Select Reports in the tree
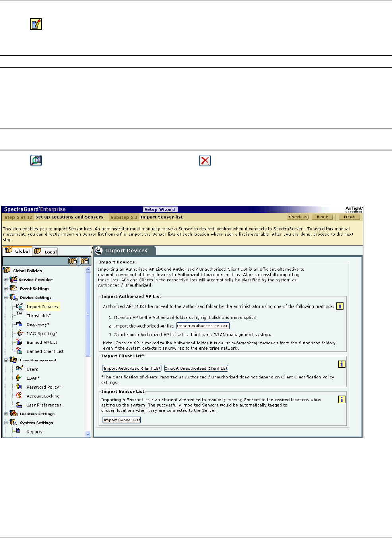 click(x=34, y=432)
